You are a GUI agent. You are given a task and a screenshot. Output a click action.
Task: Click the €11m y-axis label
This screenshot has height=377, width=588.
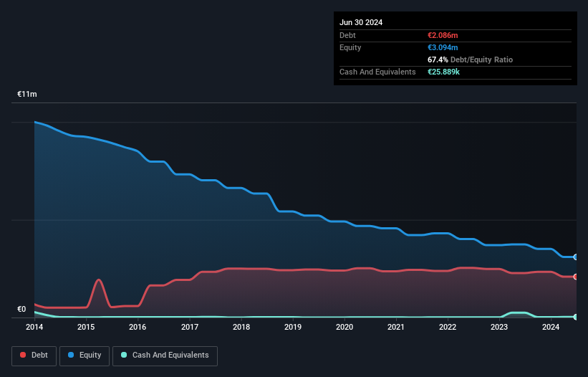[27, 94]
